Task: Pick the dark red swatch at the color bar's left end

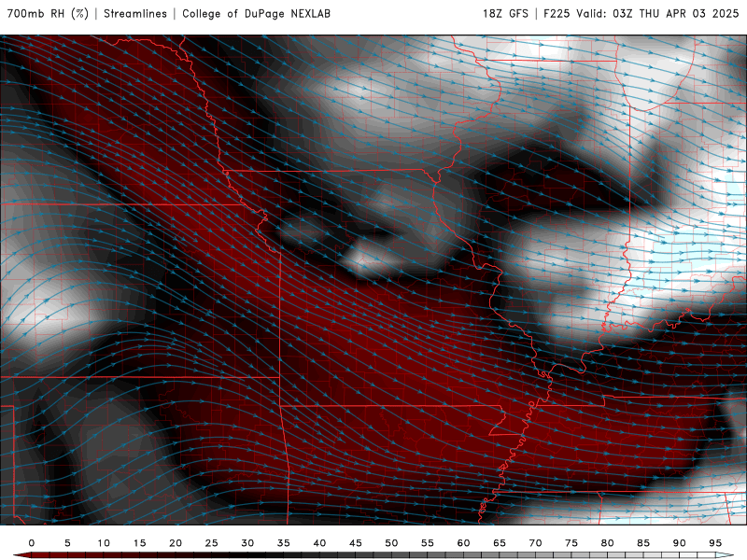Action: point(22,555)
